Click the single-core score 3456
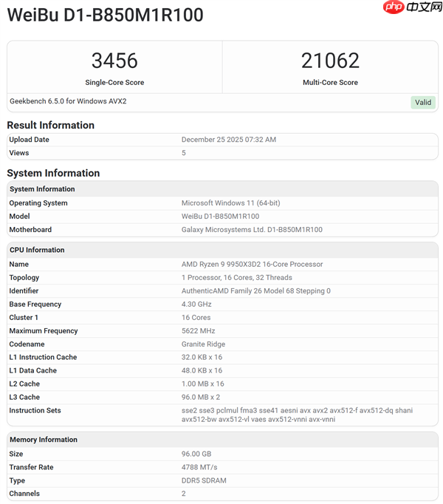443x504 pixels. (x=114, y=61)
